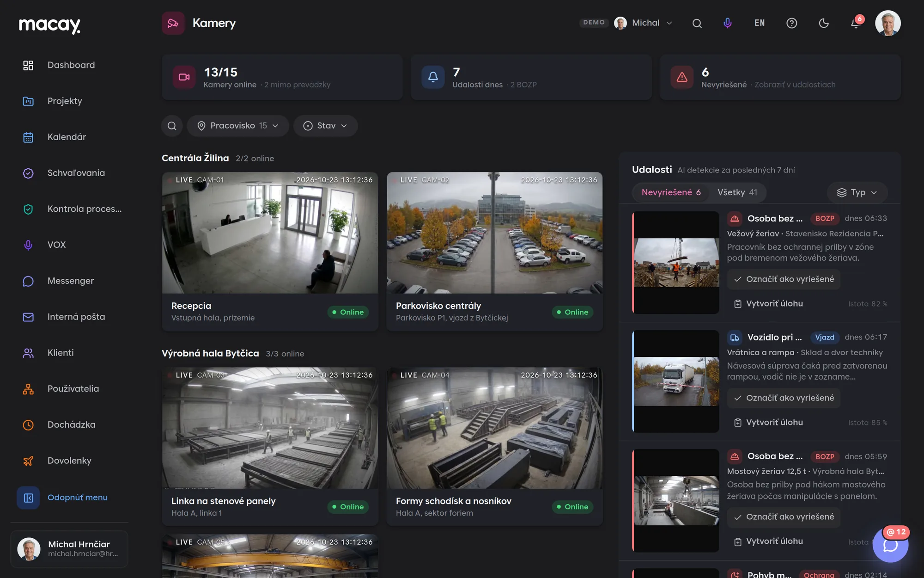Toggle dark mode moon icon

coord(824,23)
